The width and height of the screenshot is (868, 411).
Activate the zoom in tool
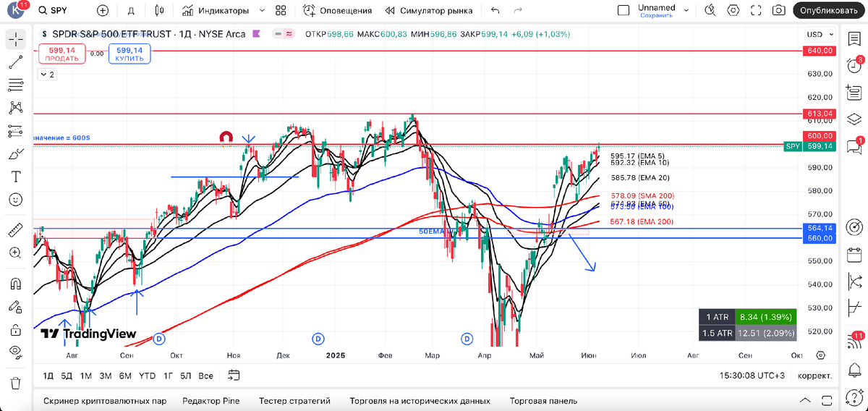click(15, 253)
